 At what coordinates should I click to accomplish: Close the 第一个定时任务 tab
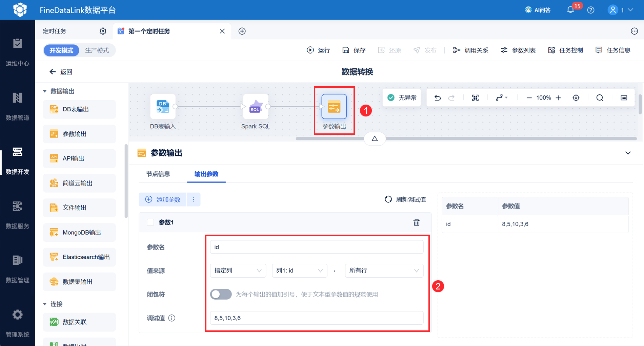pyautogui.click(x=222, y=31)
